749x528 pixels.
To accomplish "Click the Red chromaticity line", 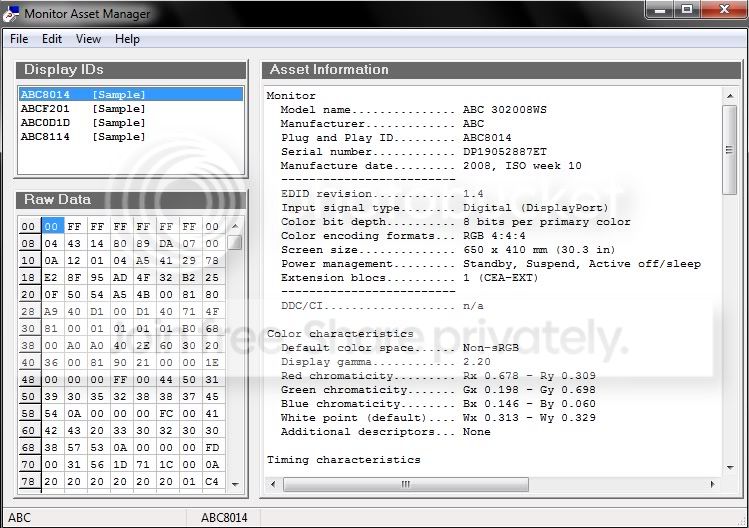I will [x=438, y=376].
